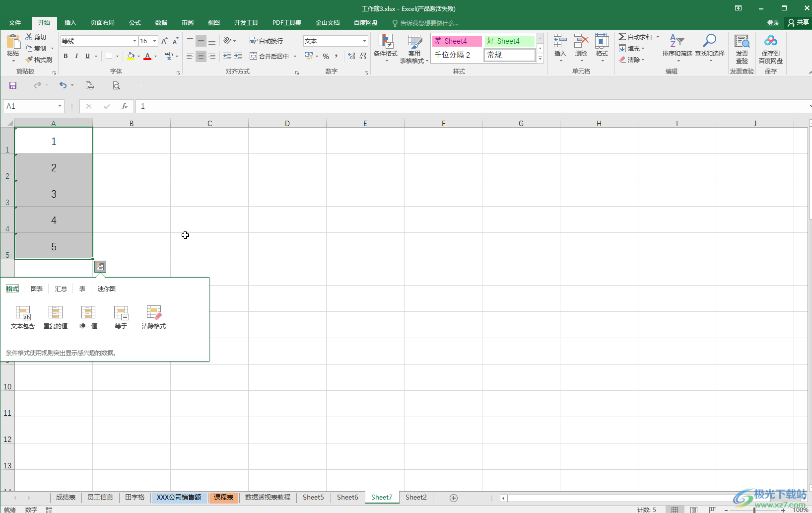Switch to Sparklines tab in Quick Analysis

(x=106, y=289)
